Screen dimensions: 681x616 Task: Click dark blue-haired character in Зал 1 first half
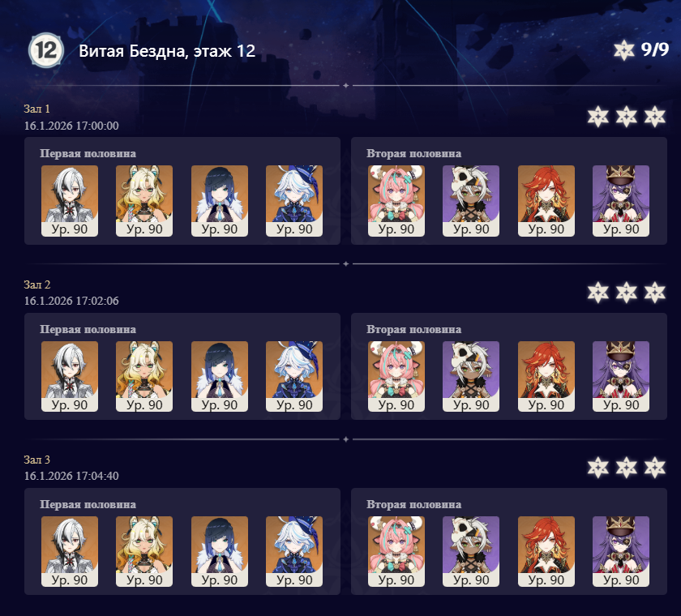click(220, 201)
